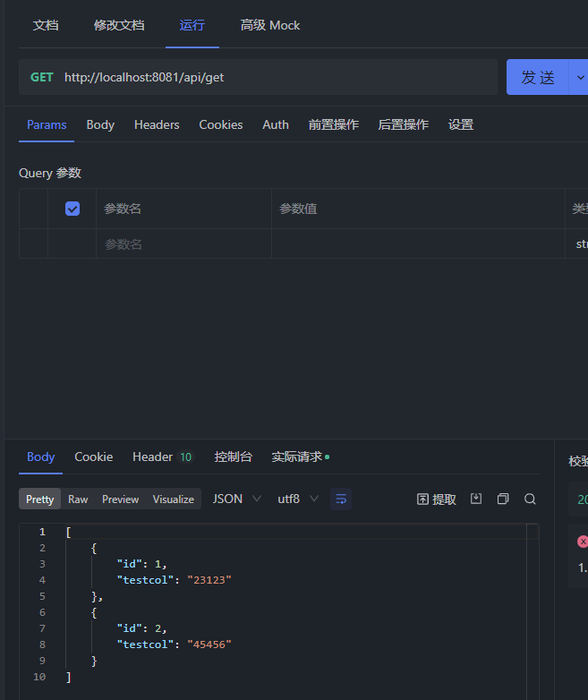The height and width of the screenshot is (700, 588).
Task: Copy the response body with copy icon
Action: pos(503,499)
